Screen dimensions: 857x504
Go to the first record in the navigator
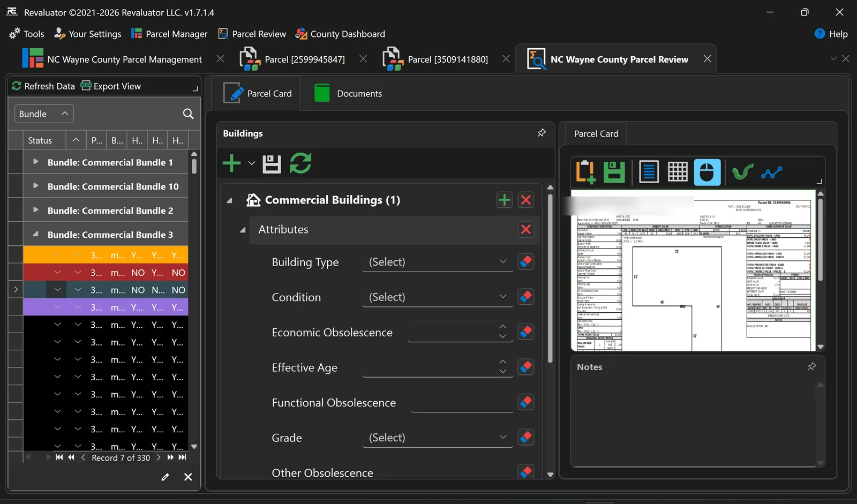tap(59, 457)
